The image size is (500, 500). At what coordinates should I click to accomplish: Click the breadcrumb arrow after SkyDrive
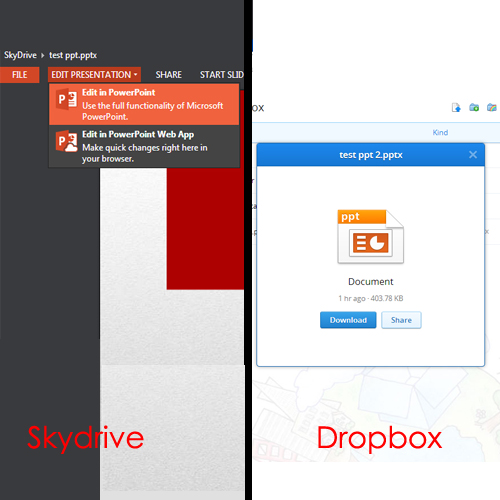pos(43,55)
